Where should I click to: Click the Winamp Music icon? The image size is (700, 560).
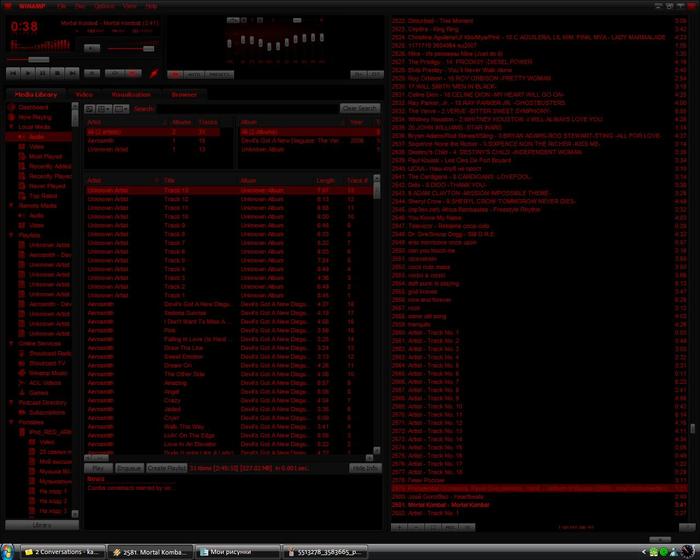[x=21, y=373]
